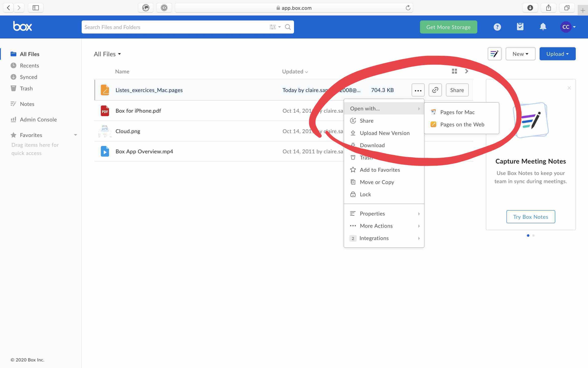Open the help question mark icon
This screenshot has width=588, height=368.
[497, 27]
